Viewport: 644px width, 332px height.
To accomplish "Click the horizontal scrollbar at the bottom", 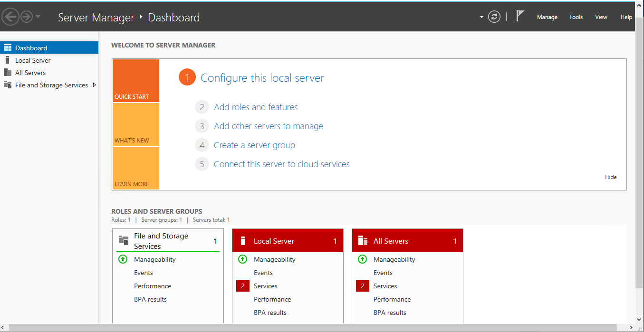I will (x=314, y=328).
